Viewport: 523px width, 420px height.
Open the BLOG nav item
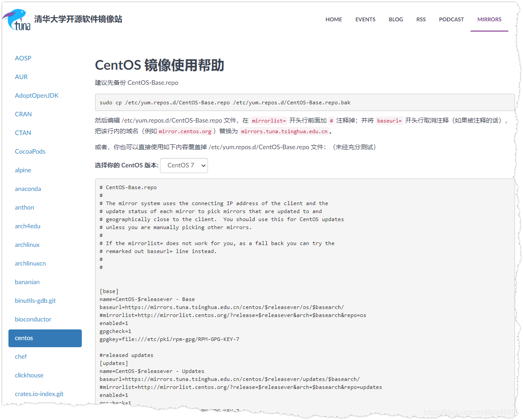click(395, 20)
